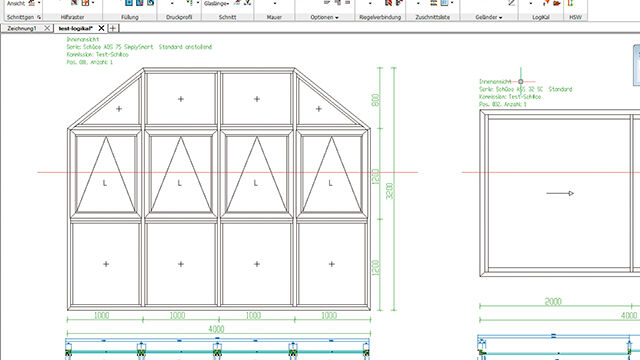This screenshot has width=640, height=360.
Task: Select the 'Serie: Schüco ASS 32 SC Standard' text
Action: 526,89
